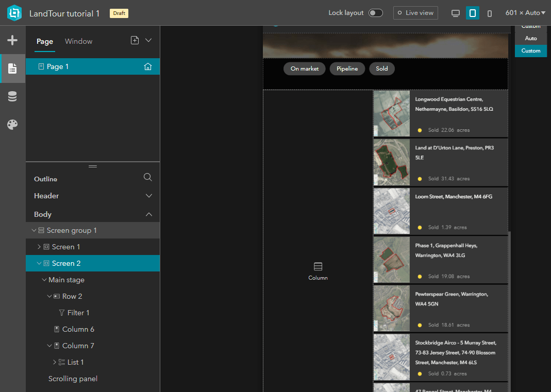Collapse Main stage tree node
Screen dimensions: 551x392
44,280
